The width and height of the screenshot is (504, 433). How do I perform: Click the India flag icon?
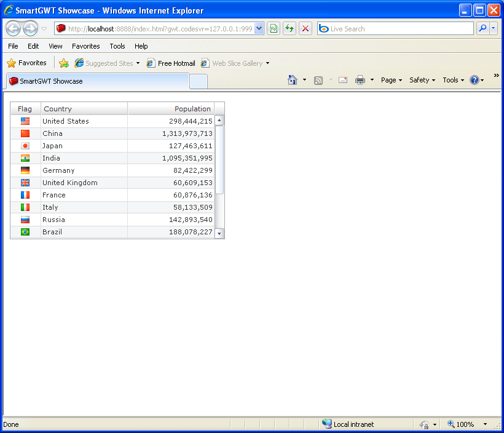tap(25, 158)
